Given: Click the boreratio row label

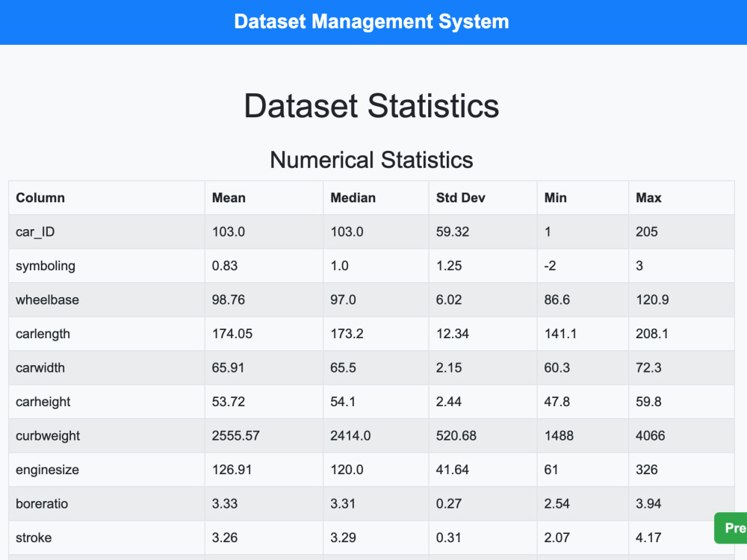Looking at the screenshot, I should (42, 504).
